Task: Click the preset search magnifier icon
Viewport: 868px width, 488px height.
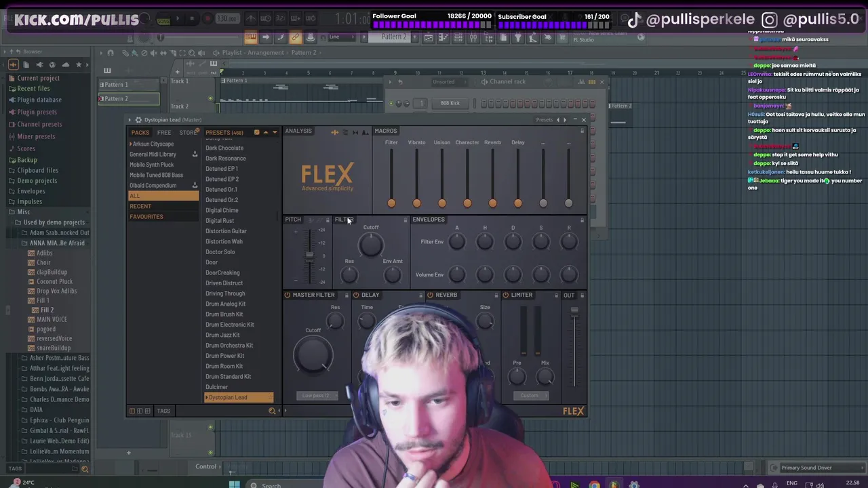Action: (272, 411)
